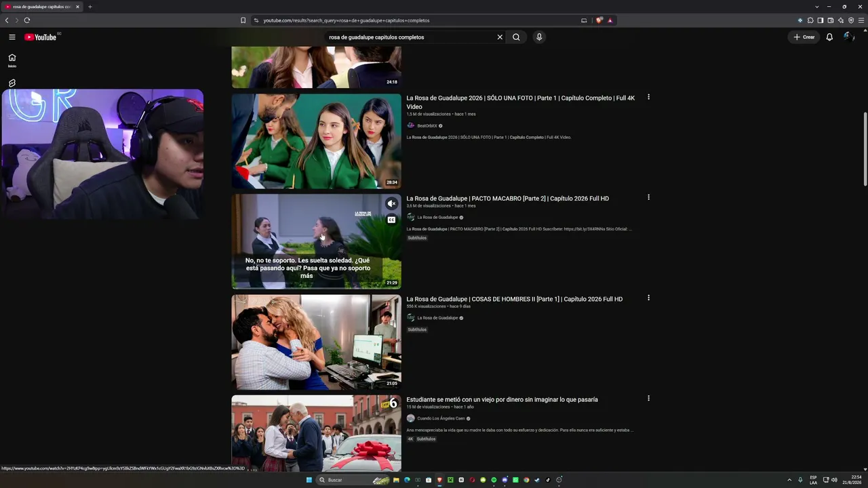
Task: Open Shorts from the YouTube sidebar
Action: (12, 83)
